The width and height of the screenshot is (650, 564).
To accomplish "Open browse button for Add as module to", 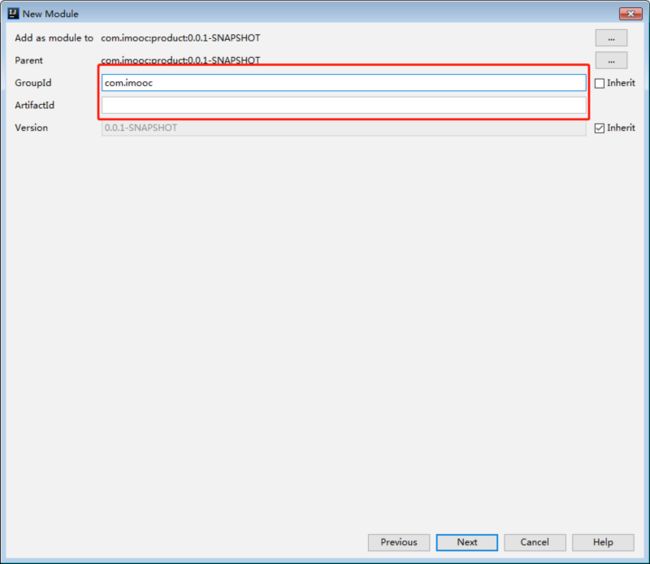I will click(611, 38).
